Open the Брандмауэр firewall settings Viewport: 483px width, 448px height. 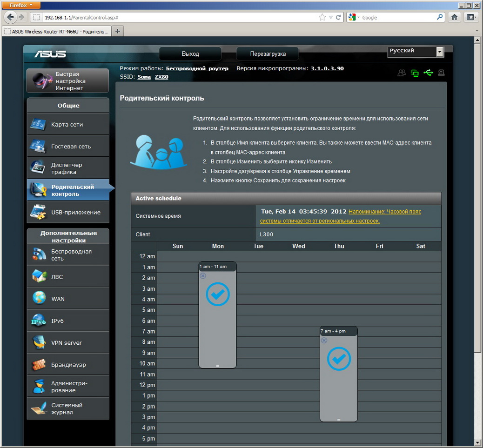point(68,365)
